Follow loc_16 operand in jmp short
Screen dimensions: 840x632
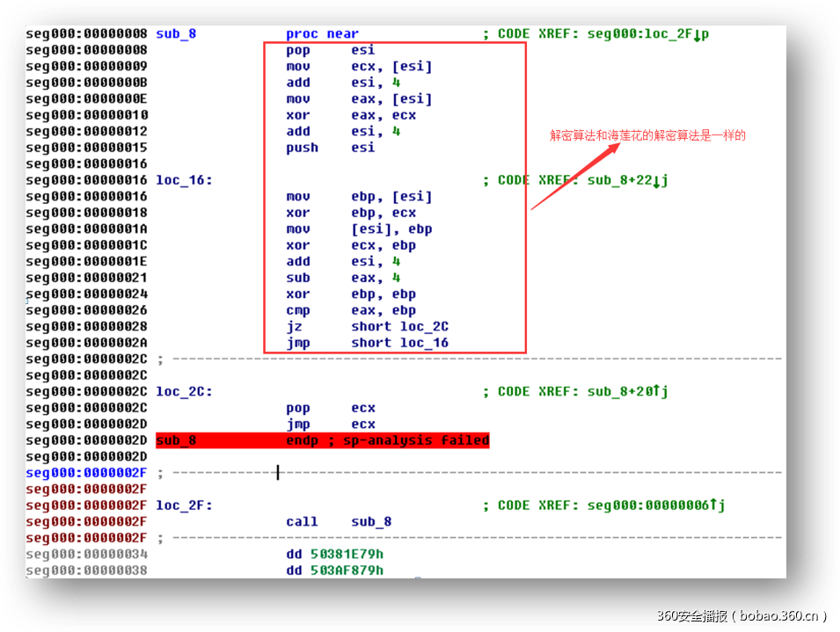(424, 343)
